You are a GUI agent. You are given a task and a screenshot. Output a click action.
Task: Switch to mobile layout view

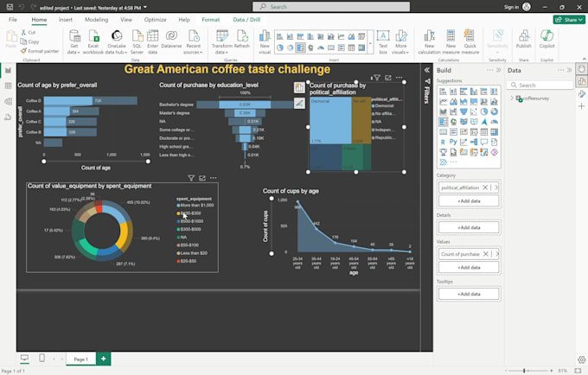coord(42,358)
